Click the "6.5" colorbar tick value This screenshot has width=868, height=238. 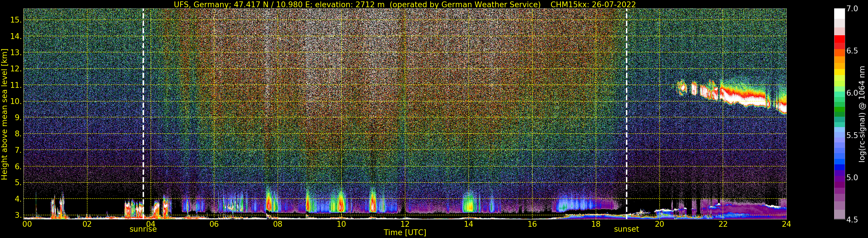(852, 51)
